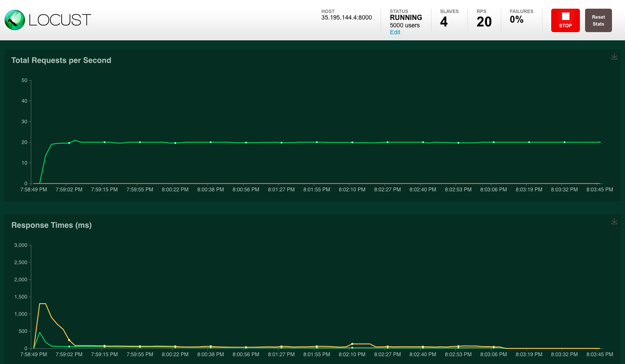Screen dimensions: 625x364
Task: Click RPS data point at 8:00:38 PM
Action: (x=211, y=142)
